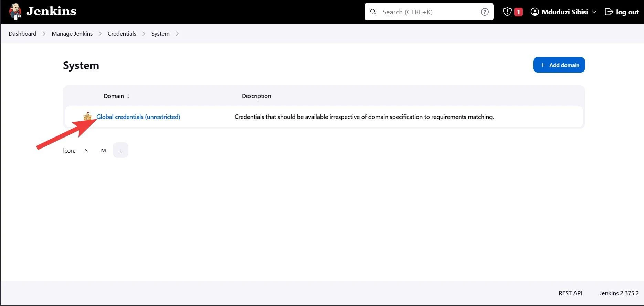644x306 pixels.
Task: Set icon size to L
Action: 120,150
